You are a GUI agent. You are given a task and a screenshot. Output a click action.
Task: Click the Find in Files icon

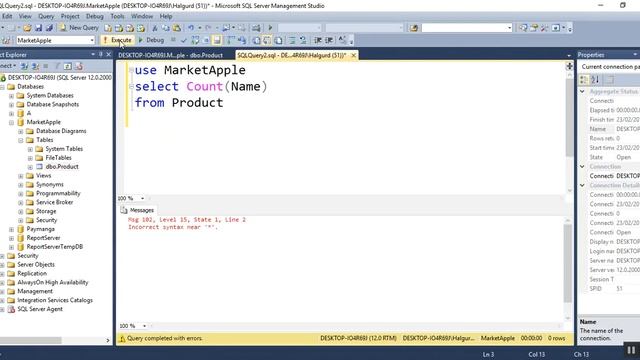coord(414,28)
